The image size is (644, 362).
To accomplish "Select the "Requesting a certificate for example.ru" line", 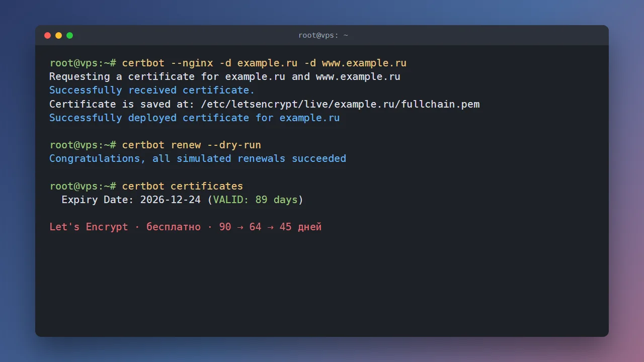I will tap(225, 77).
